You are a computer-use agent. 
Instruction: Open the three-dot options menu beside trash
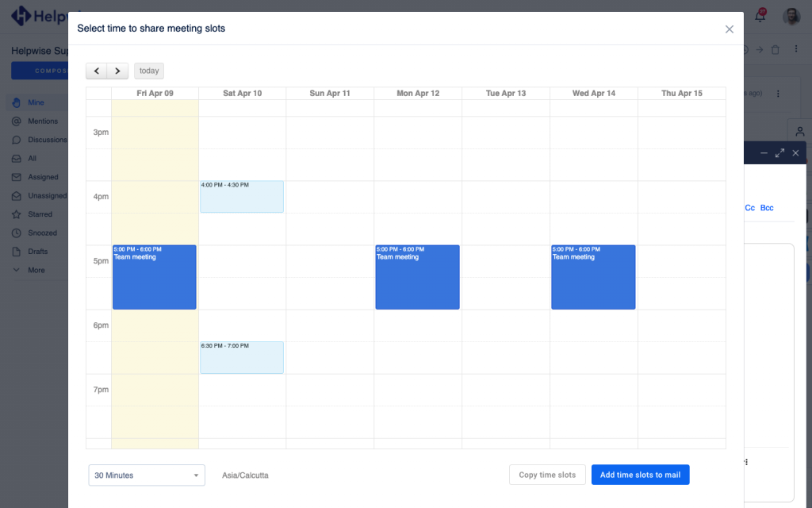[796, 50]
